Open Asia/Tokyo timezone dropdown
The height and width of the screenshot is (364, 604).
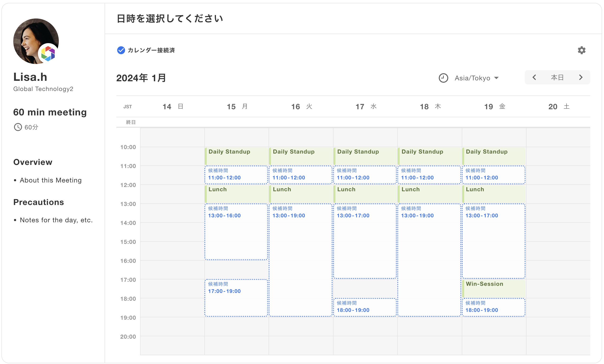point(476,78)
